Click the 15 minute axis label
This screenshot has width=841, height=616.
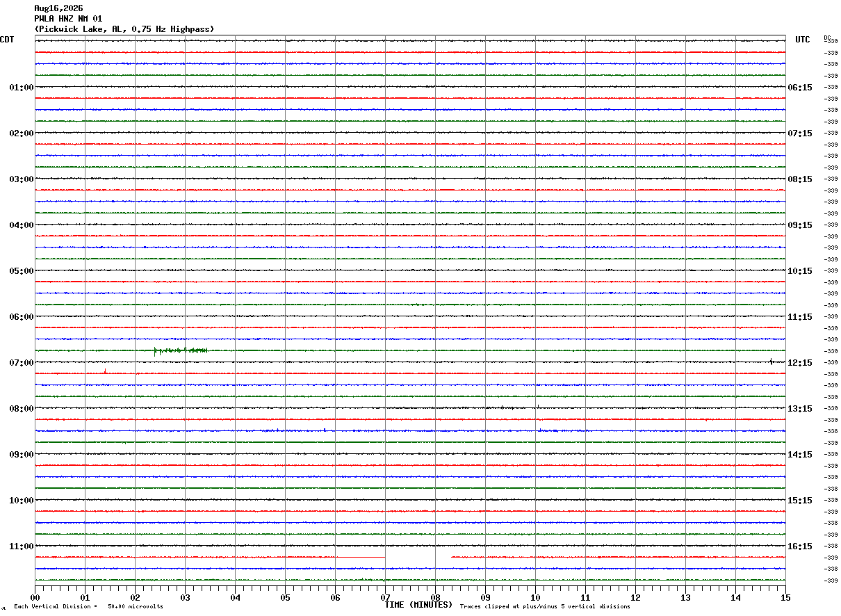[785, 597]
